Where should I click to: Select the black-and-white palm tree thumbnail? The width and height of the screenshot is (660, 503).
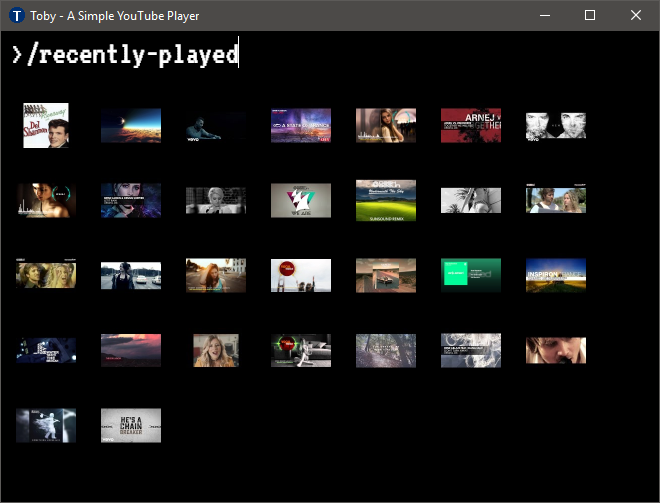[471, 200]
